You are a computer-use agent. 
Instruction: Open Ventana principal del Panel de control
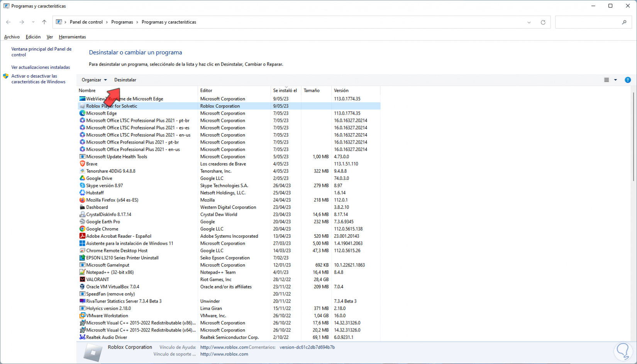pyautogui.click(x=41, y=52)
